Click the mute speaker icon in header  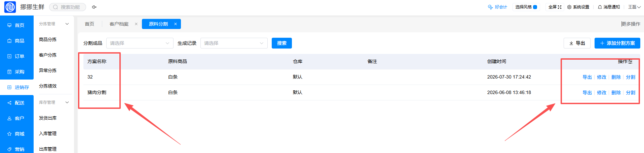coord(94,7)
